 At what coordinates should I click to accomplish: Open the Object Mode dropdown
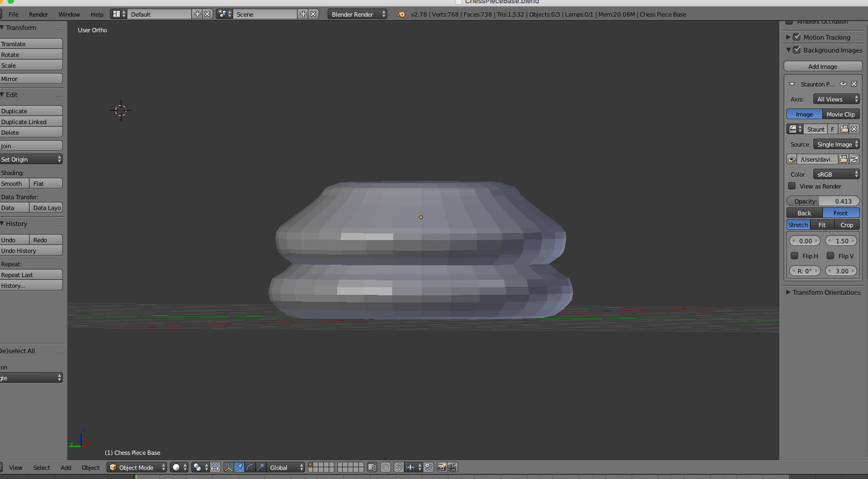[x=137, y=467]
